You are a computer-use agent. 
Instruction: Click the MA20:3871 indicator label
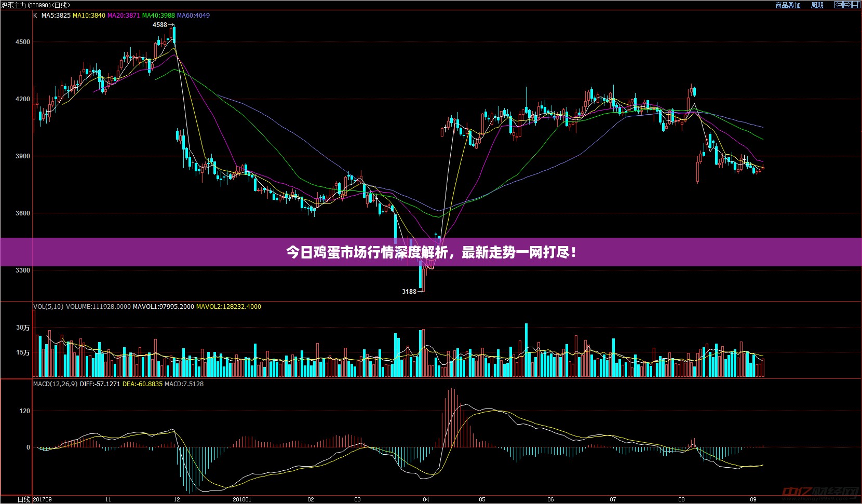124,16
